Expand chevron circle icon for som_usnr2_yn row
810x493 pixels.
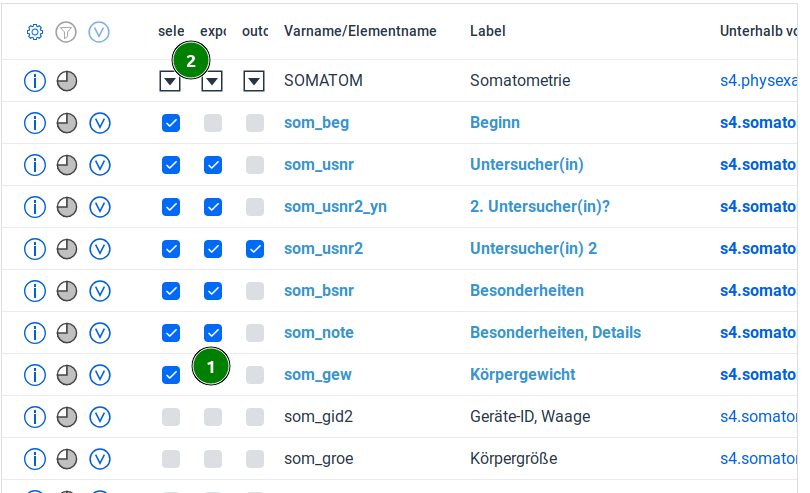pyautogui.click(x=99, y=207)
